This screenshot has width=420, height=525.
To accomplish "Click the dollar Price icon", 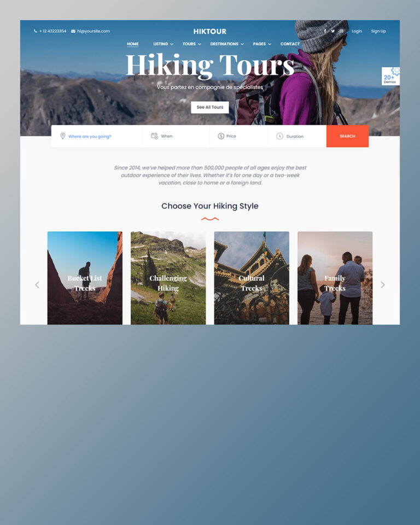I will pos(221,136).
